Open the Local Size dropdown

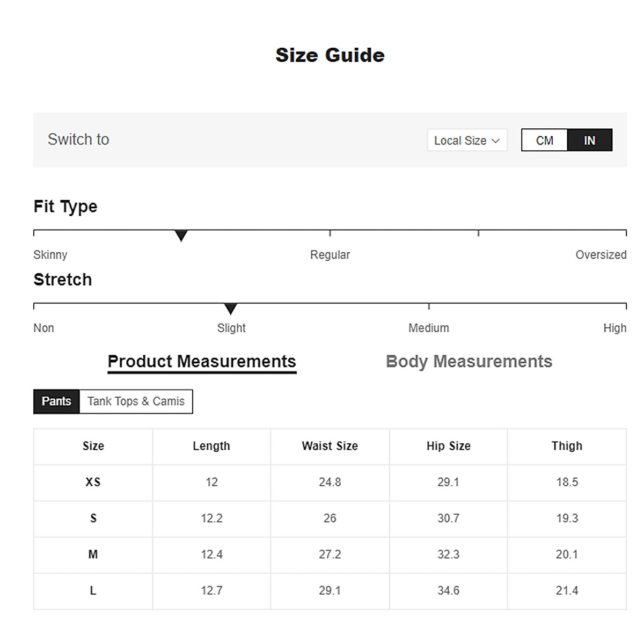[x=466, y=141]
